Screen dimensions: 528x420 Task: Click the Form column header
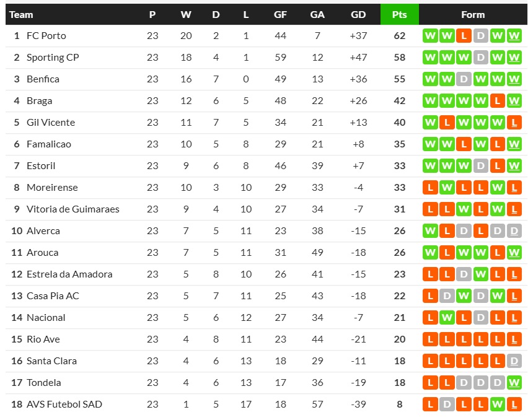click(473, 14)
